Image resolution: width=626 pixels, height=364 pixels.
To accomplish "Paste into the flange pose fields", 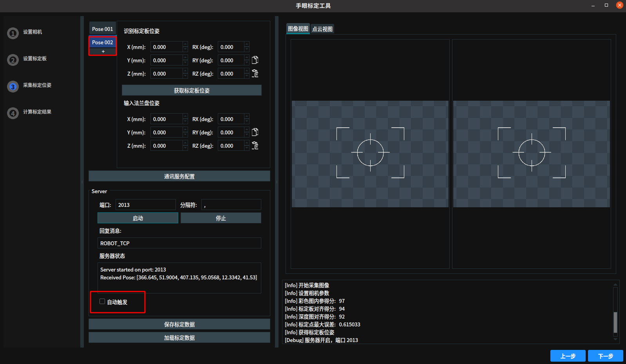I will coord(255,145).
